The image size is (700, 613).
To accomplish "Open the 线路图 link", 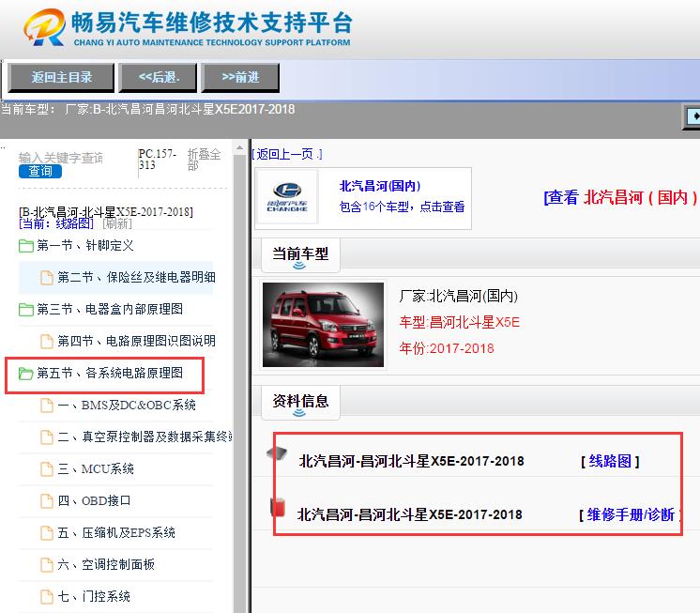I will point(610,461).
